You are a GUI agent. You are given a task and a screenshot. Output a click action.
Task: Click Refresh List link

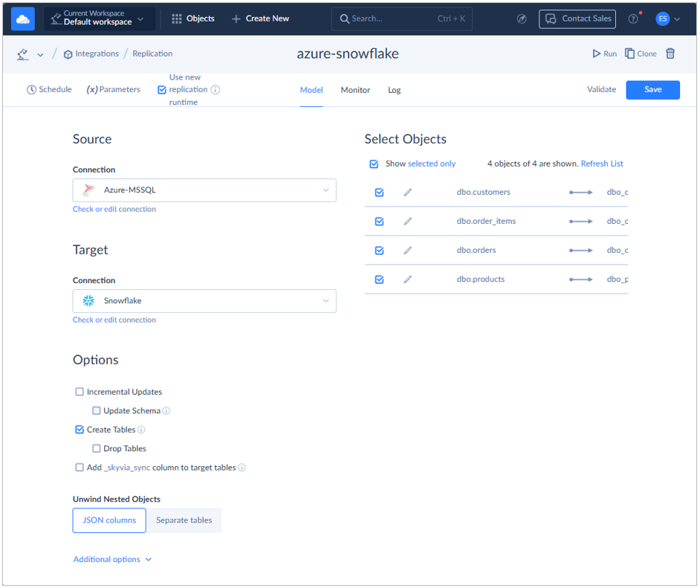[x=602, y=164]
